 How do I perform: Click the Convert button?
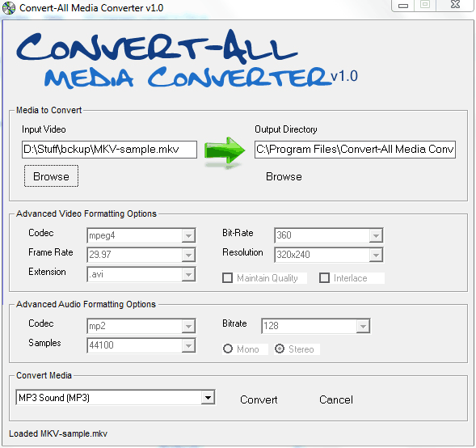pyautogui.click(x=259, y=399)
